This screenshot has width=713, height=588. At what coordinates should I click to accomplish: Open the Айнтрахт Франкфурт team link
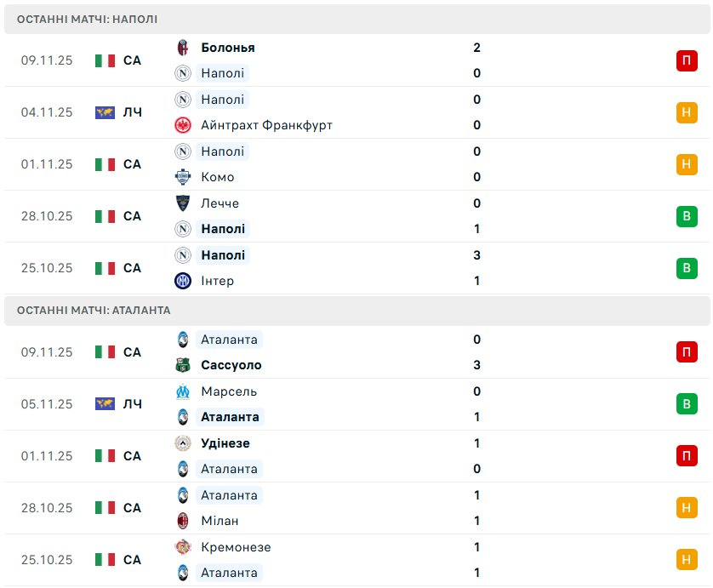point(266,125)
